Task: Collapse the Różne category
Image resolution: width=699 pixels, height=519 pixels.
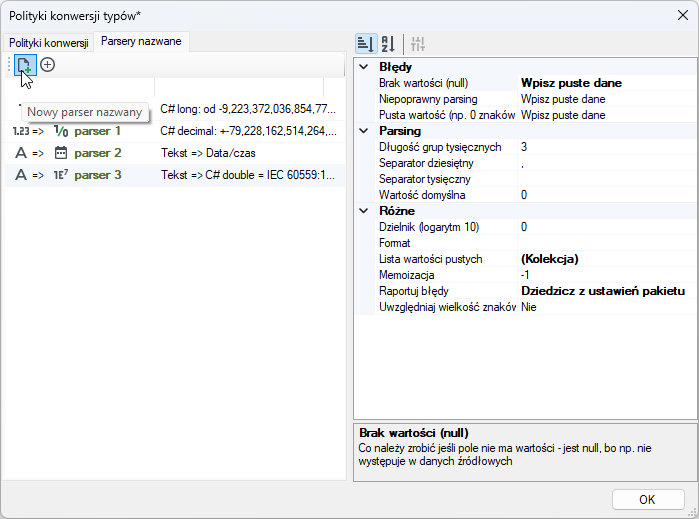Action: point(364,211)
